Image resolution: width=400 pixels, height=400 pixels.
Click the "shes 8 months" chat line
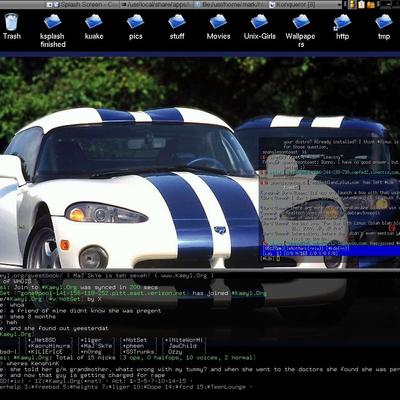(x=33, y=317)
